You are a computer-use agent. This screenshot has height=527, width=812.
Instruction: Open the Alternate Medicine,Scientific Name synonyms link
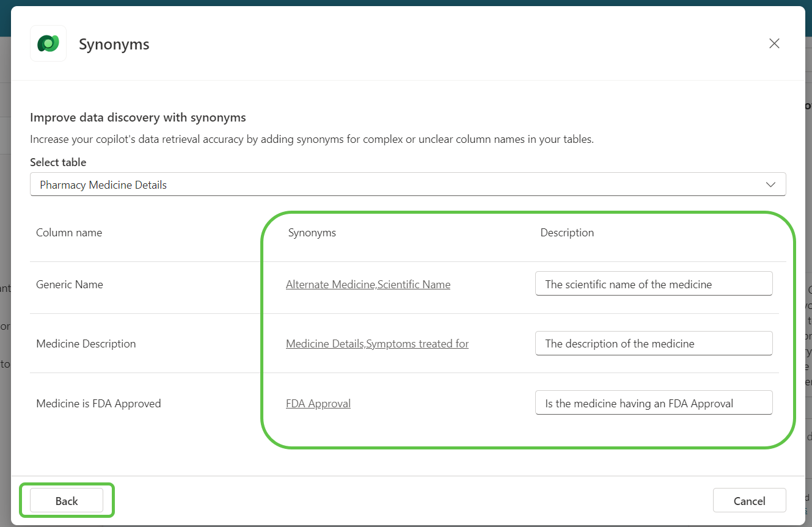coord(368,284)
